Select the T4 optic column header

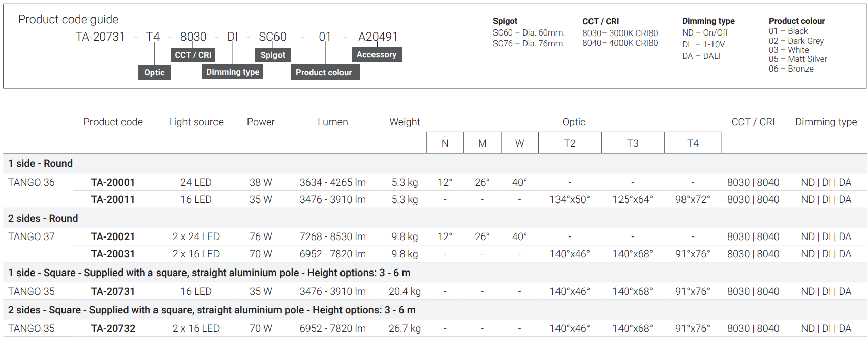point(693,143)
